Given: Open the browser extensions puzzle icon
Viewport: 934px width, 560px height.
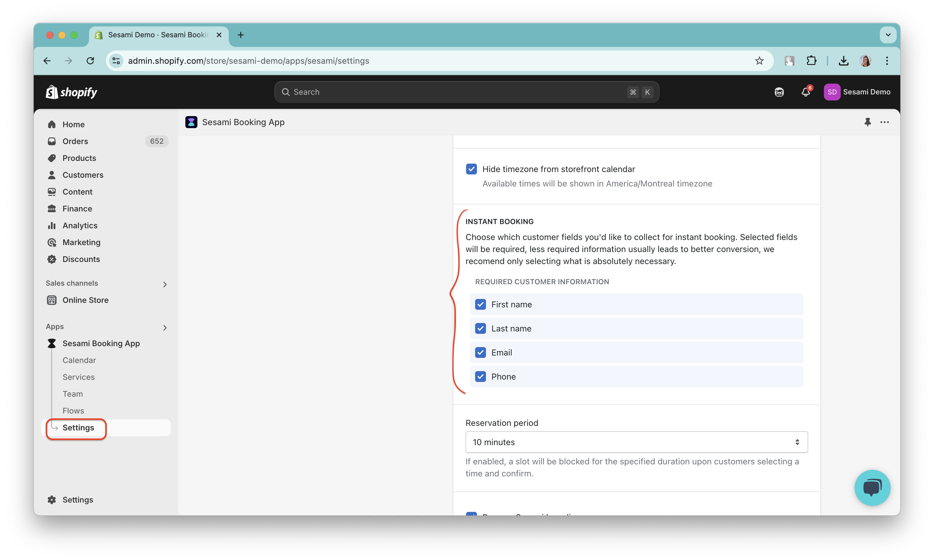Looking at the screenshot, I should coord(811,61).
